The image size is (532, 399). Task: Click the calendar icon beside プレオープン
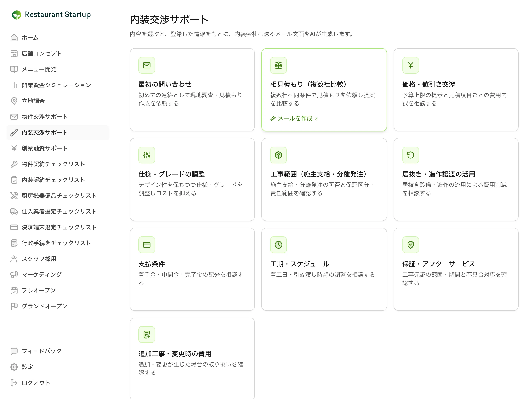[x=14, y=291]
